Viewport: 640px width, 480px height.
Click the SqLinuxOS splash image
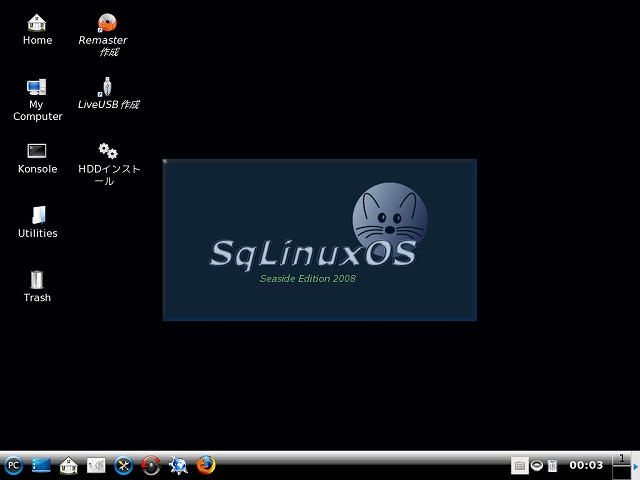point(320,240)
